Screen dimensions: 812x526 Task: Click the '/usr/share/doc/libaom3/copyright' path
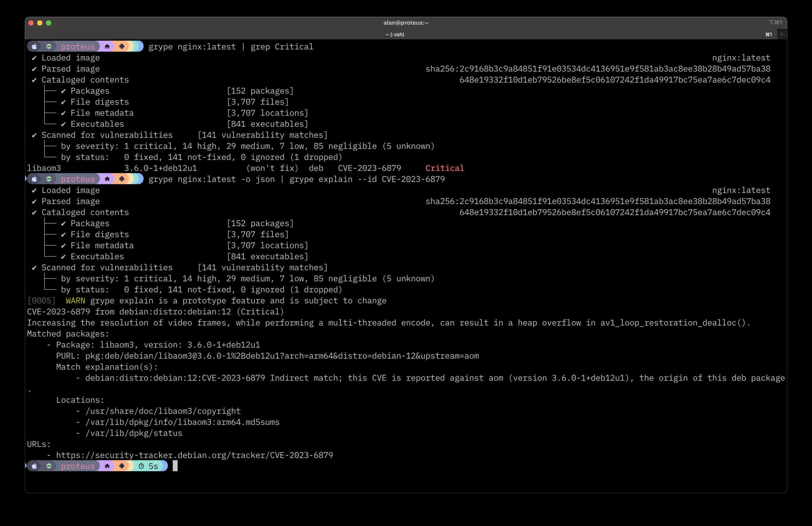tap(163, 411)
